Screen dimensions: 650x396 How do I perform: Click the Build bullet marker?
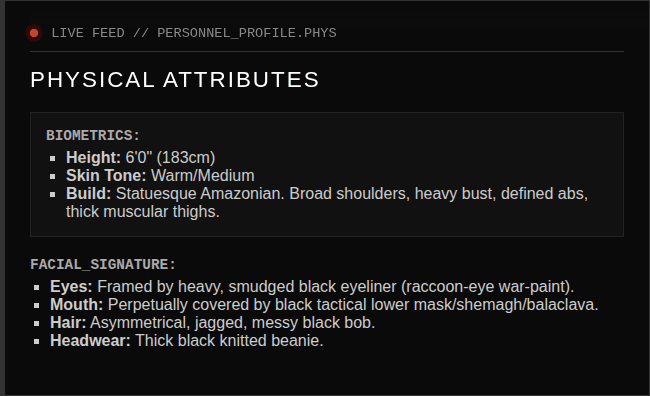click(x=53, y=194)
